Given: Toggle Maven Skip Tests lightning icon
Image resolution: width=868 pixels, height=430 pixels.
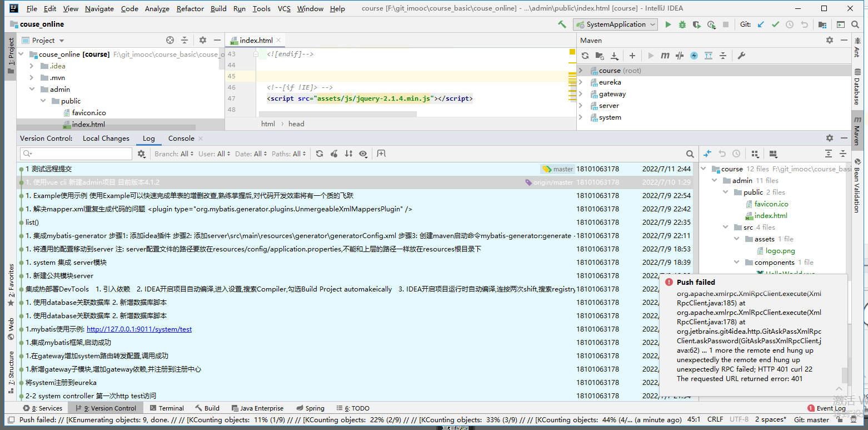Looking at the screenshot, I should point(694,56).
